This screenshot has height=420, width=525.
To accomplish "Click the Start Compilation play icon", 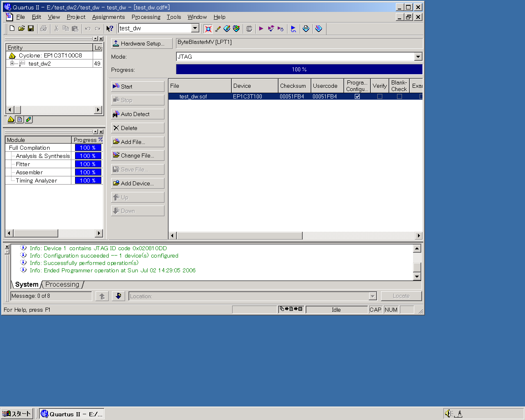I will point(261,29).
